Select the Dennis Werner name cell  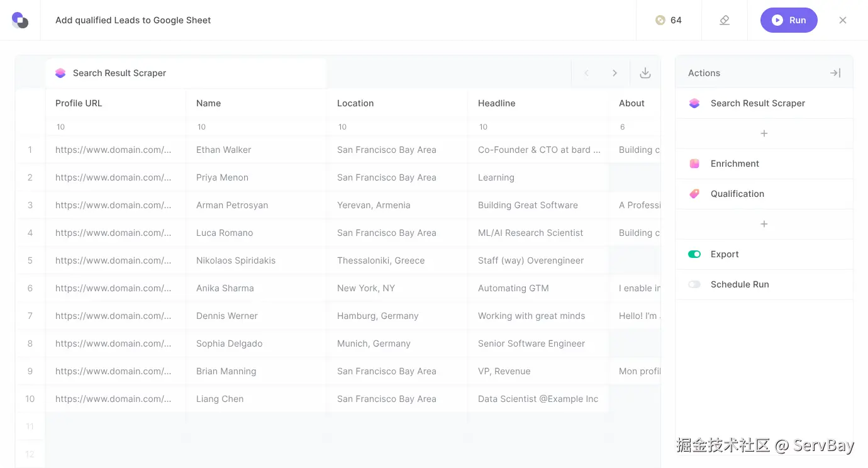coord(257,316)
